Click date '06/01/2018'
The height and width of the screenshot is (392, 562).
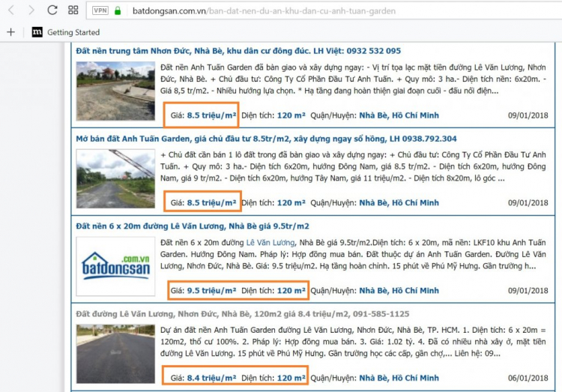(x=528, y=378)
